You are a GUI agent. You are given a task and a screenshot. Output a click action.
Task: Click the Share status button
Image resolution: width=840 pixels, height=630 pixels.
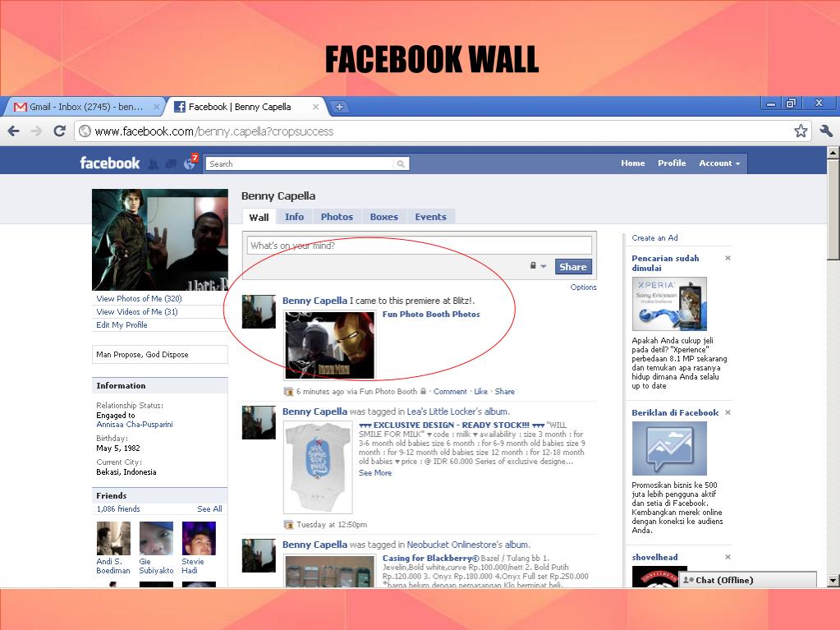(x=573, y=266)
